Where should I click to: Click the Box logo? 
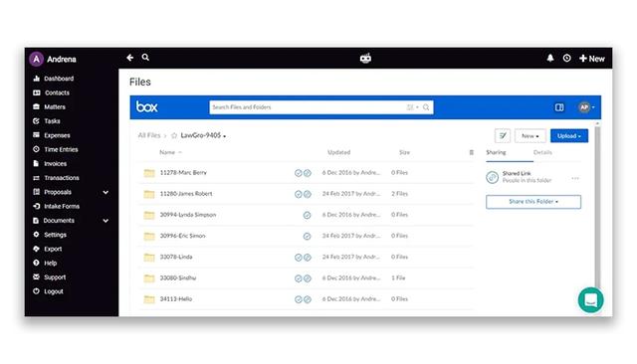coord(146,107)
